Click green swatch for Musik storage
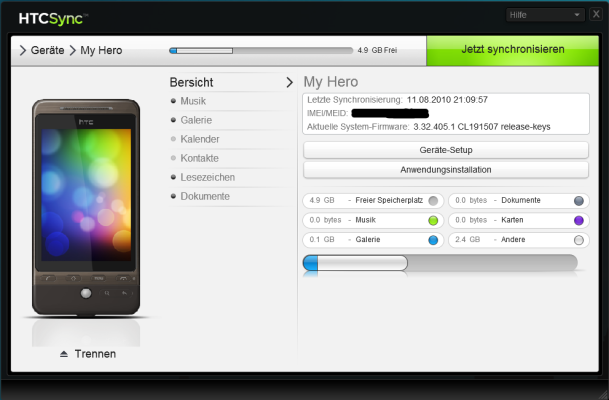 coord(433,221)
